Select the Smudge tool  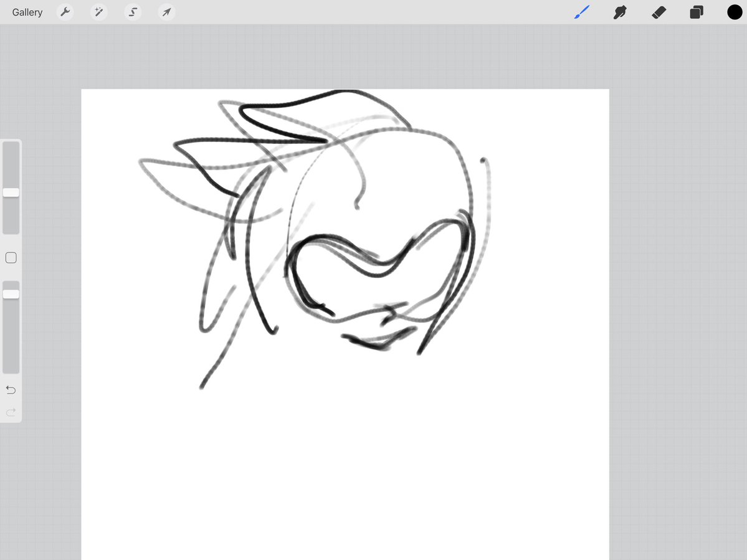[620, 12]
